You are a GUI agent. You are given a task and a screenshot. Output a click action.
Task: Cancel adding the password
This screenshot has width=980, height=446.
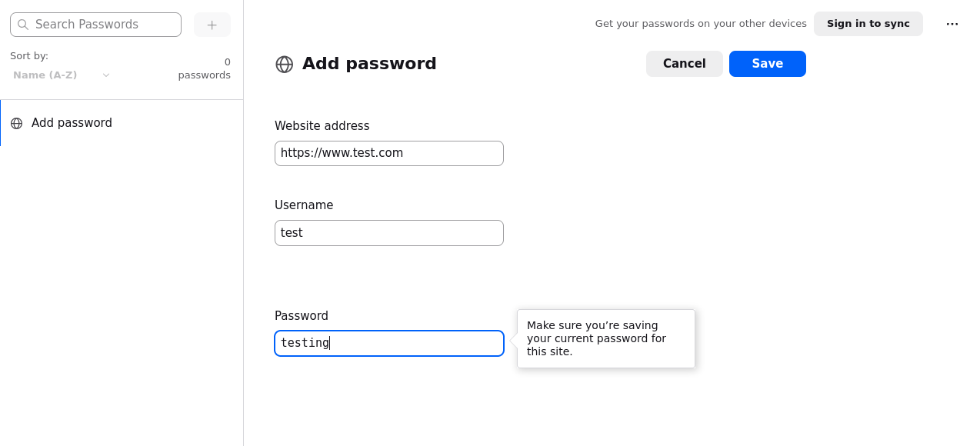(684, 64)
